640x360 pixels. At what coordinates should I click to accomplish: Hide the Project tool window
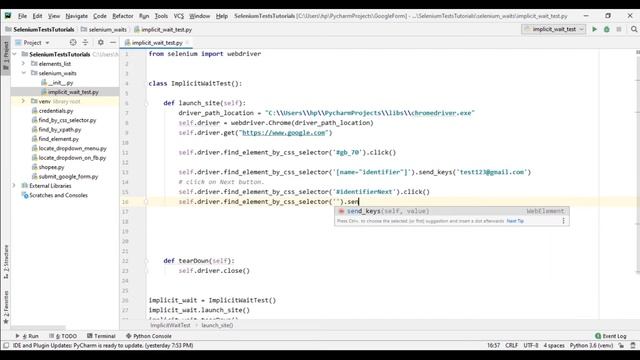[x=113, y=42]
